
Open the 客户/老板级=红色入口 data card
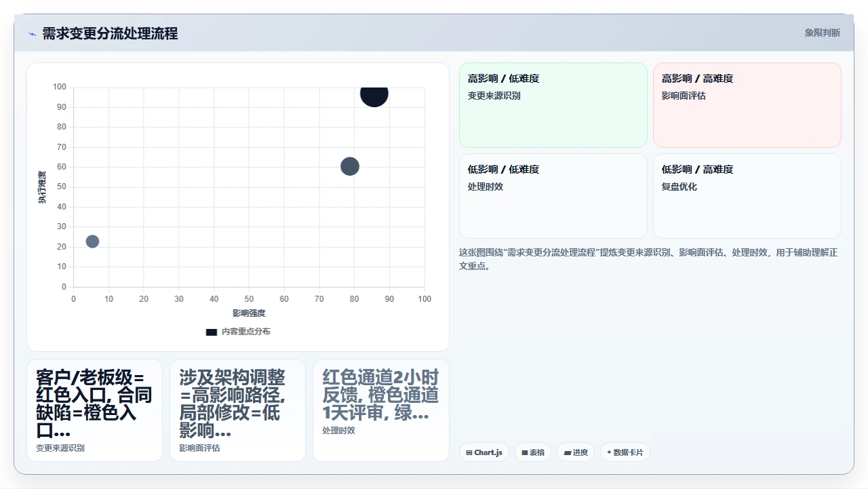coord(94,410)
